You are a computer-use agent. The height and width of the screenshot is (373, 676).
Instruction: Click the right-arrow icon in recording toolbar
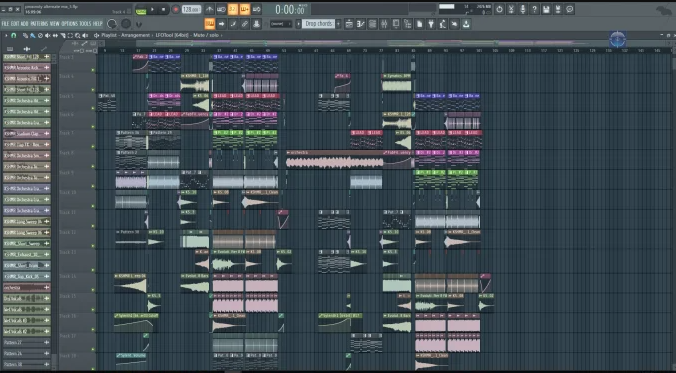[222, 24]
